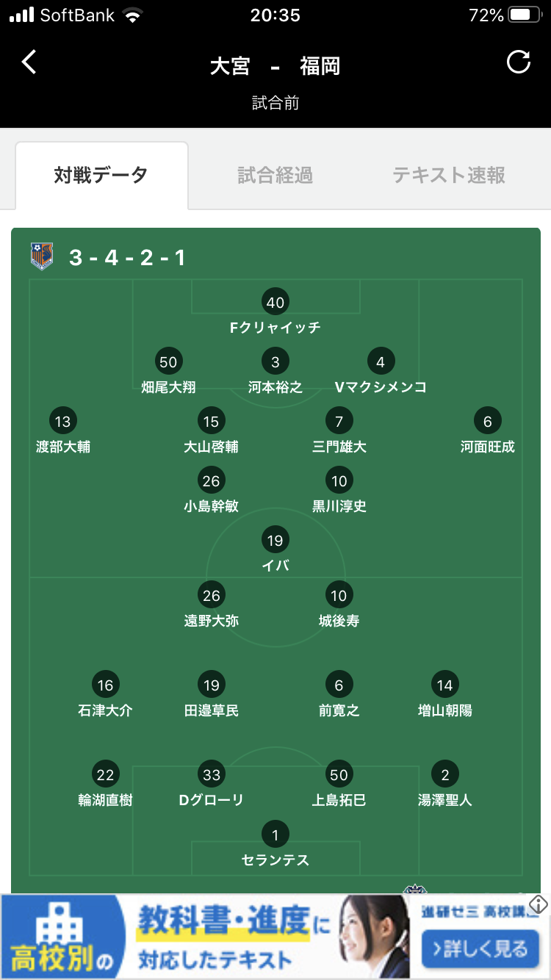Screen dimensions: 551x980
Task: Tap number 22 輪湖直樹 circle
Action: 106,774
